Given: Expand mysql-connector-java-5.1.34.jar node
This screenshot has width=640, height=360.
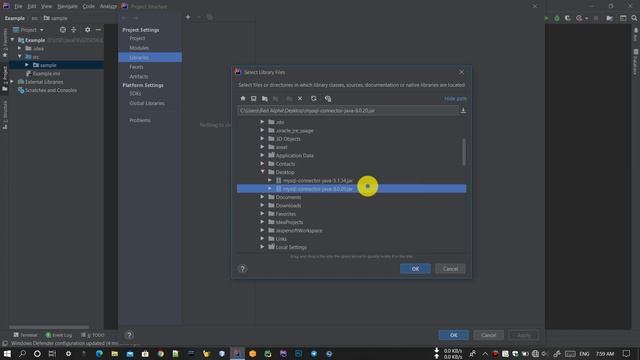Looking at the screenshot, I should coord(270,180).
